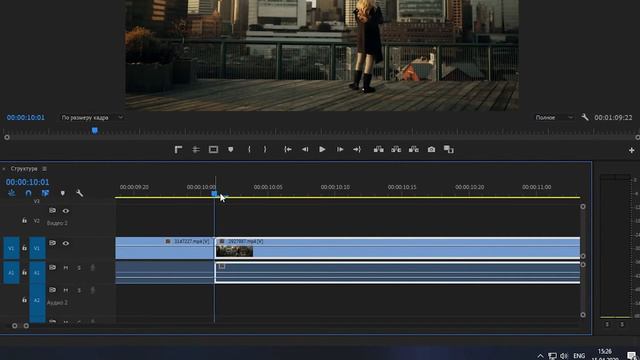This screenshot has height=360, width=640.
Task: Click the Program Monitor playhead marker
Action: (95, 131)
